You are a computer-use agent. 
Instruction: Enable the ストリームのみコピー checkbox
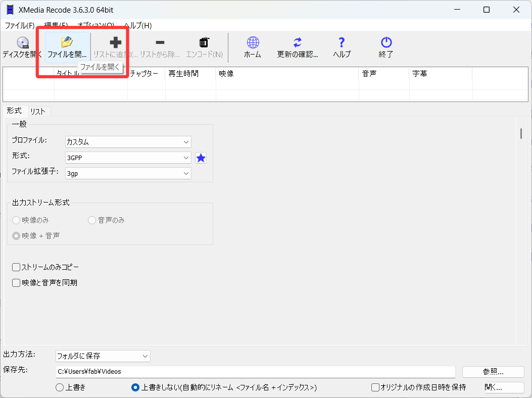pos(16,267)
